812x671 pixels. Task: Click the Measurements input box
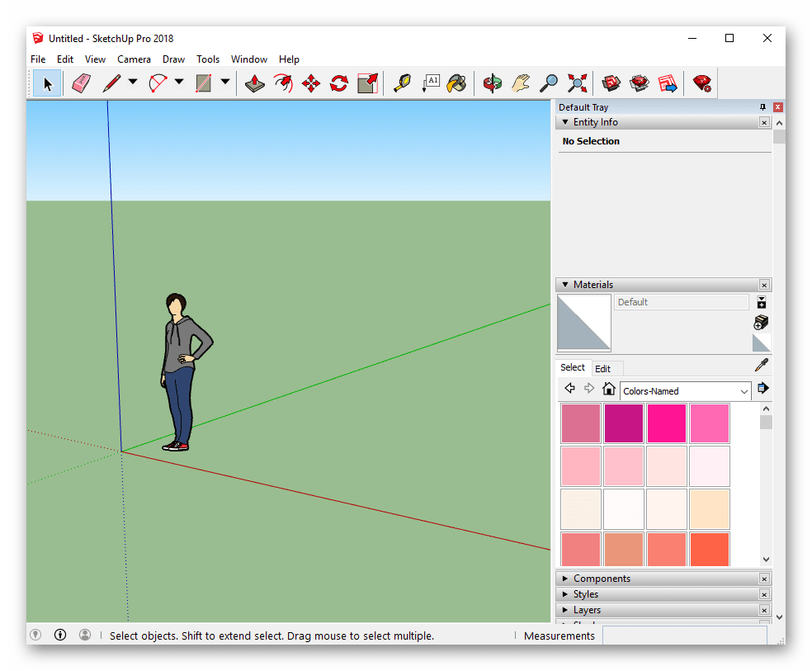[x=685, y=636]
